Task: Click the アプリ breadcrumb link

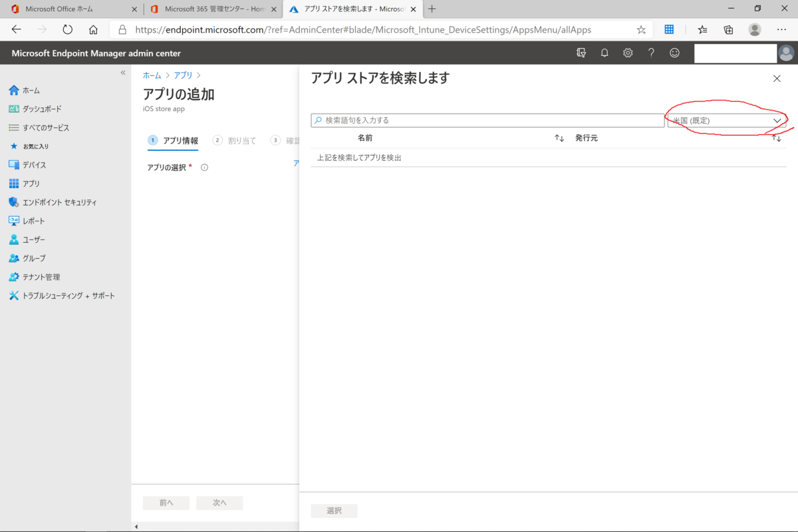Action: 182,75
